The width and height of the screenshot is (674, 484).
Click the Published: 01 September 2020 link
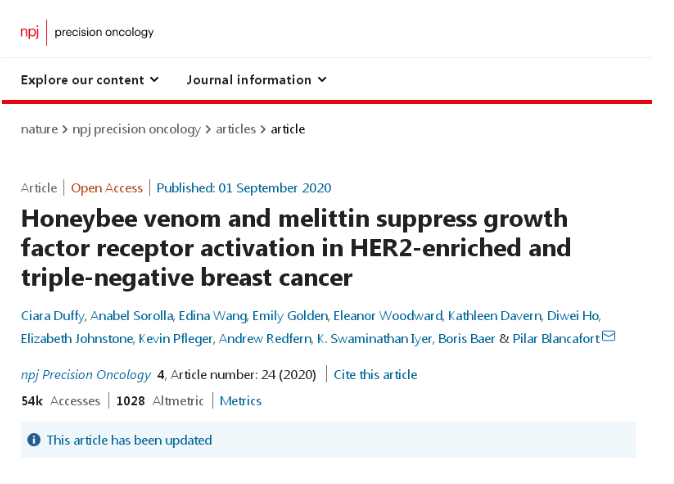(x=244, y=188)
